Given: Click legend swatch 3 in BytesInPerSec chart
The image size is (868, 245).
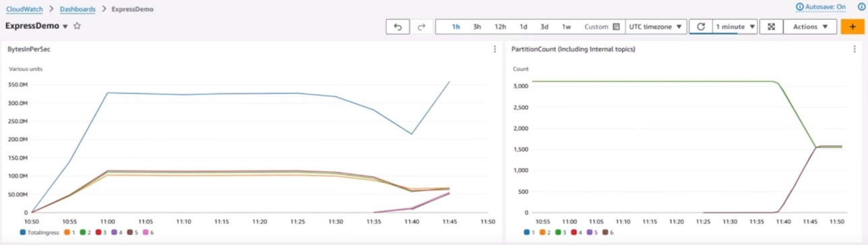Looking at the screenshot, I should pyautogui.click(x=99, y=232).
